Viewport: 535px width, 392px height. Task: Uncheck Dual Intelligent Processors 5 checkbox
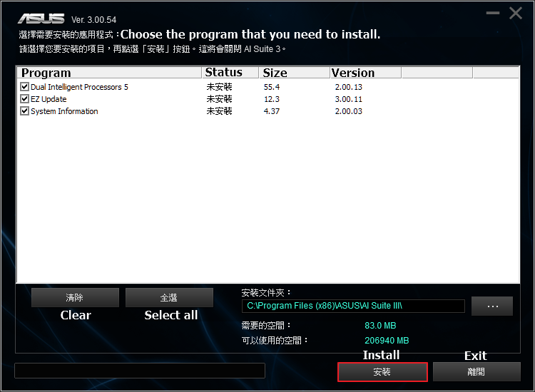(x=24, y=86)
